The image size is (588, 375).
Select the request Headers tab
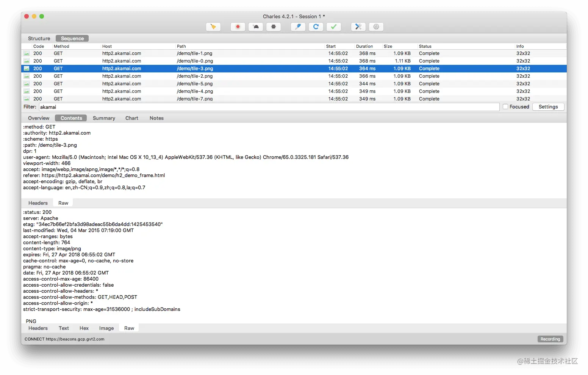coord(38,203)
